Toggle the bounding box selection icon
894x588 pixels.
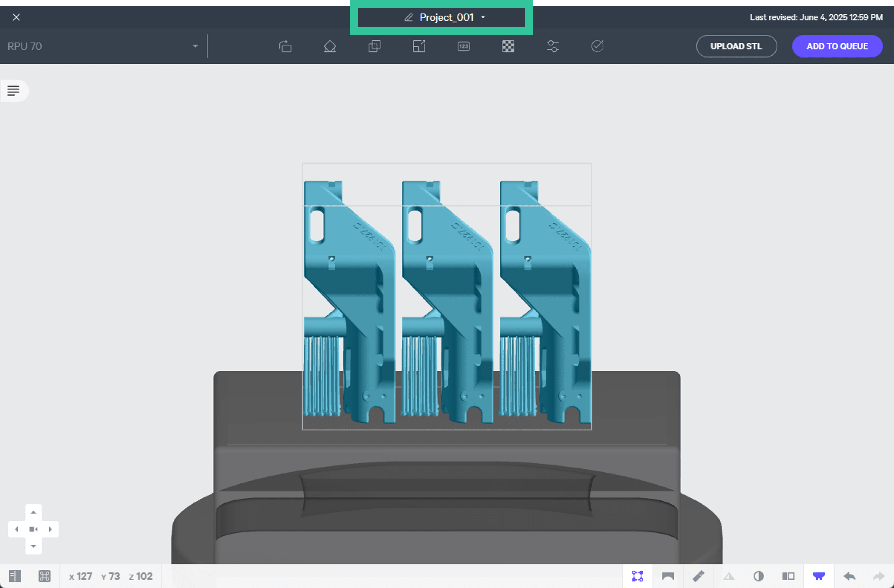[637, 576]
